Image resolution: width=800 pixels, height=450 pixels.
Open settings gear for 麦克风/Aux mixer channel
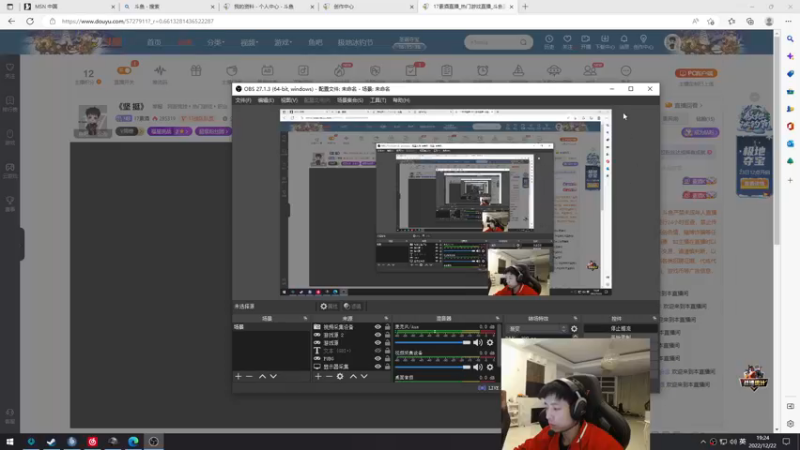pyautogui.click(x=490, y=342)
